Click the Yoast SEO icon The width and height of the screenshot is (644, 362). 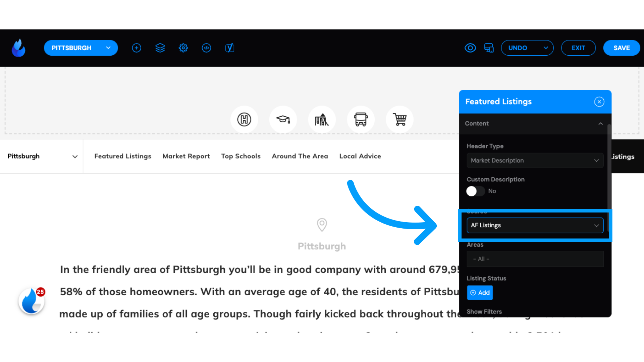coord(229,48)
